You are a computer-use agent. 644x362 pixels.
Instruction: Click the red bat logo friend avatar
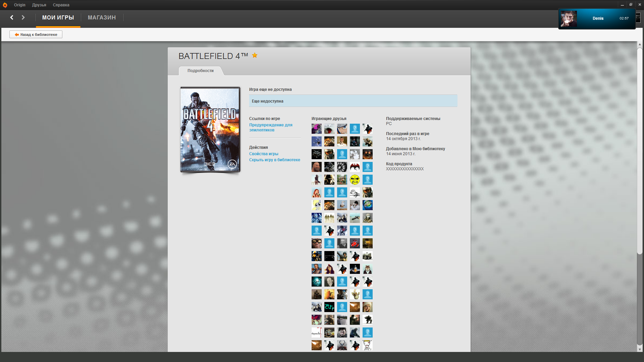click(355, 167)
